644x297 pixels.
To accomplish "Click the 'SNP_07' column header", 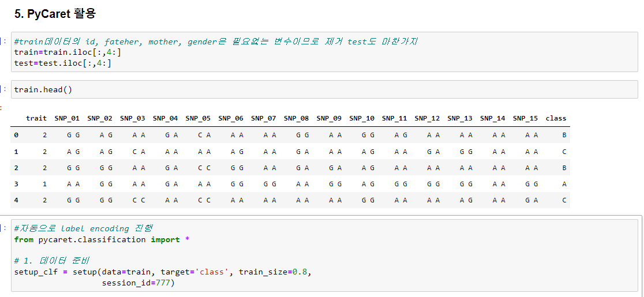I will [264, 118].
